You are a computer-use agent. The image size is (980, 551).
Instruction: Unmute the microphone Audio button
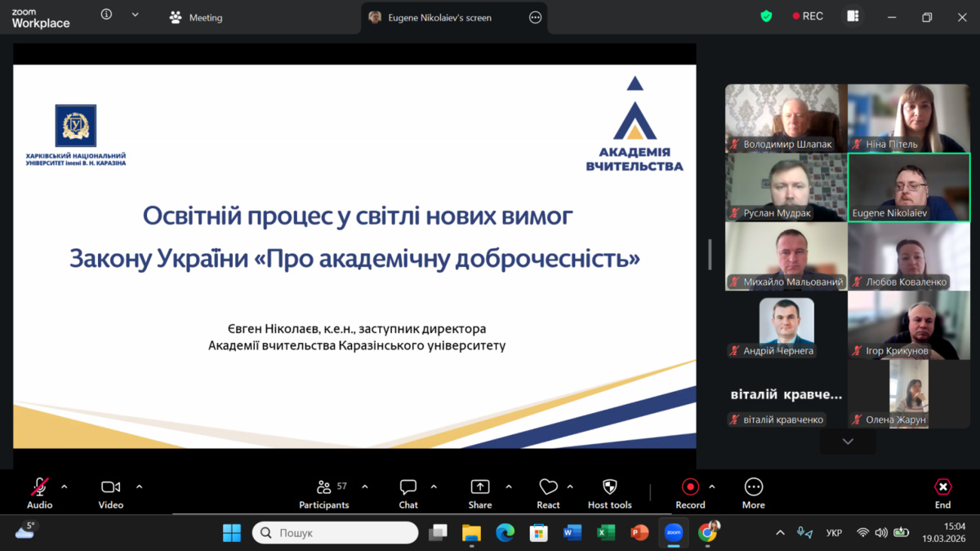[x=39, y=493]
